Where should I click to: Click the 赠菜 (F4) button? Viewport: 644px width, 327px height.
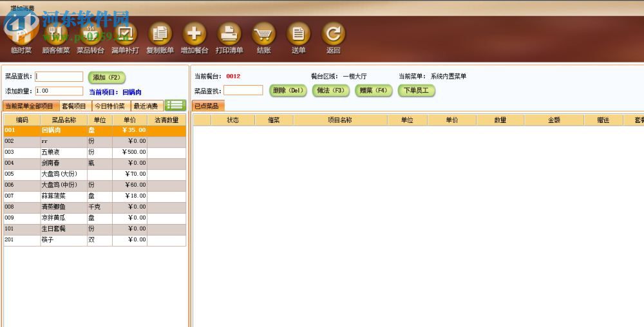[374, 91]
